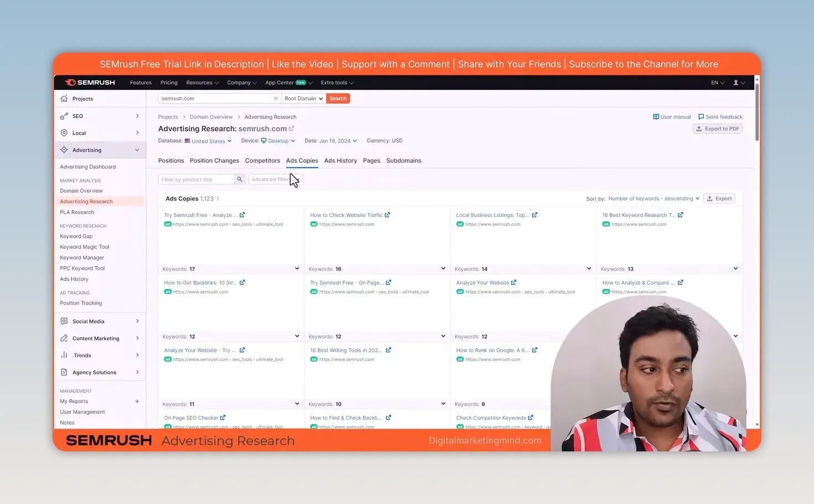Viewport: 814px width, 504px height.
Task: Click the Content Marketing pencil icon
Action: click(64, 338)
